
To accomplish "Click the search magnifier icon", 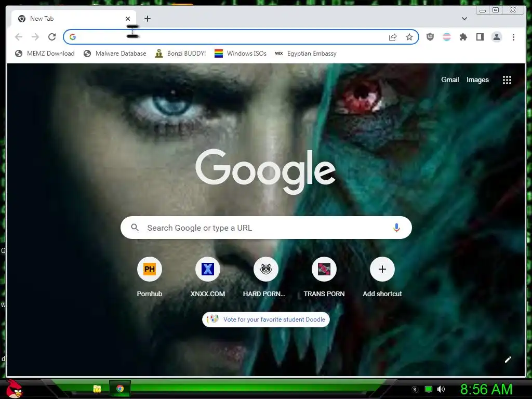I will (135, 228).
